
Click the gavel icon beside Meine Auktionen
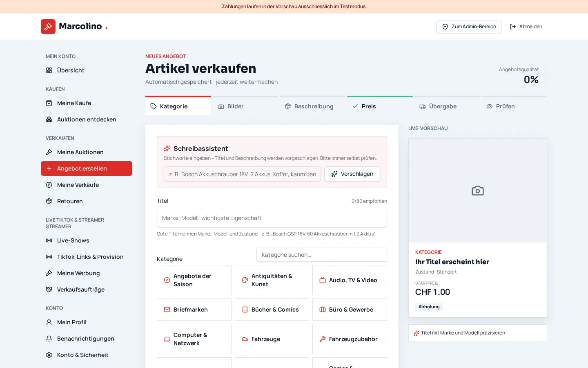coord(49,152)
